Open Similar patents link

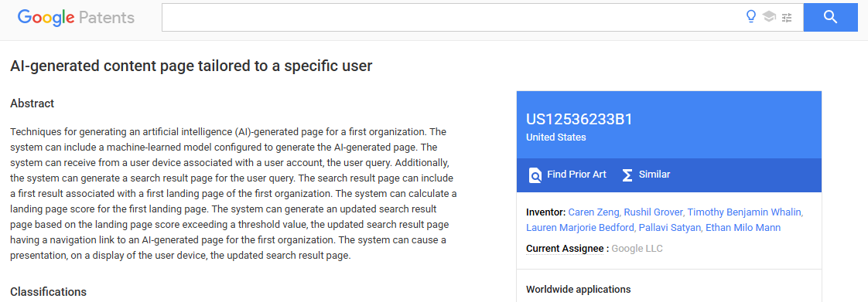[x=654, y=175]
